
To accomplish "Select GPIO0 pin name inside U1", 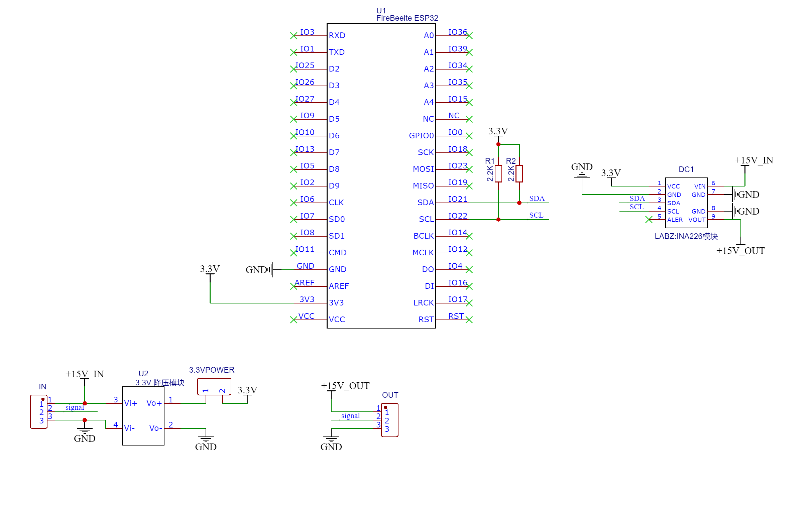I will click(x=421, y=136).
